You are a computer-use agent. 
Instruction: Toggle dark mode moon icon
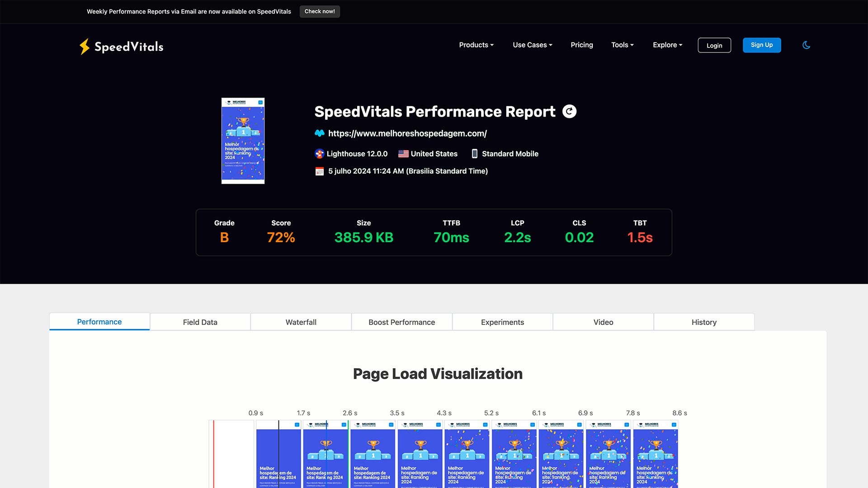pyautogui.click(x=806, y=45)
